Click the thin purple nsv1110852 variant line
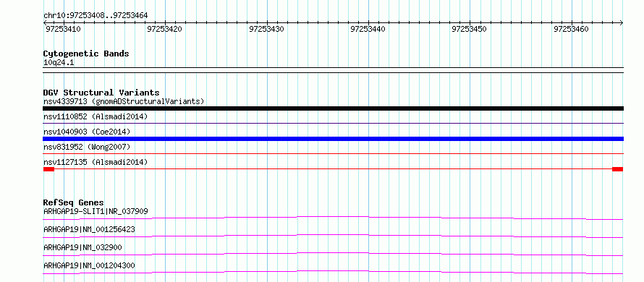The image size is (644, 282). point(333,123)
